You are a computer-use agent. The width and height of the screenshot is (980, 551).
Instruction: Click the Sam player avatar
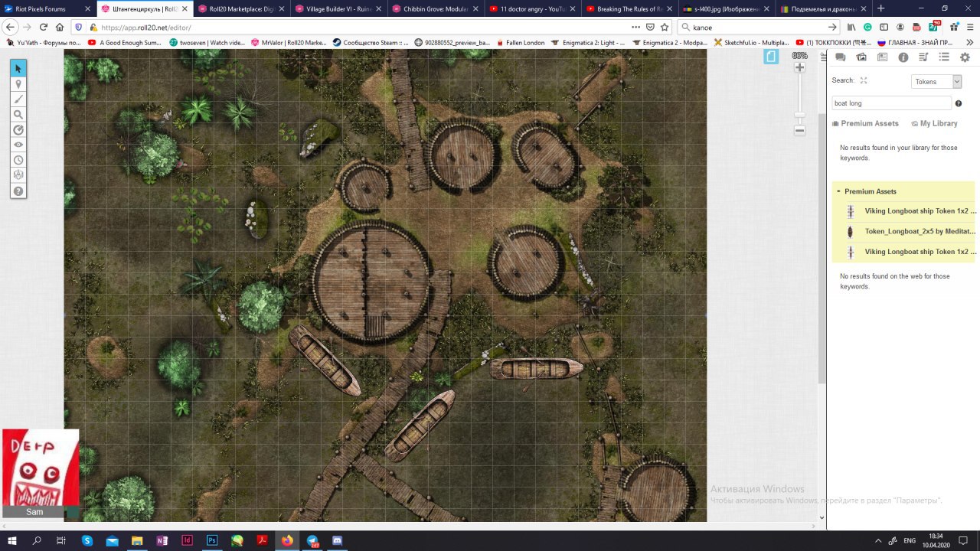(41, 468)
